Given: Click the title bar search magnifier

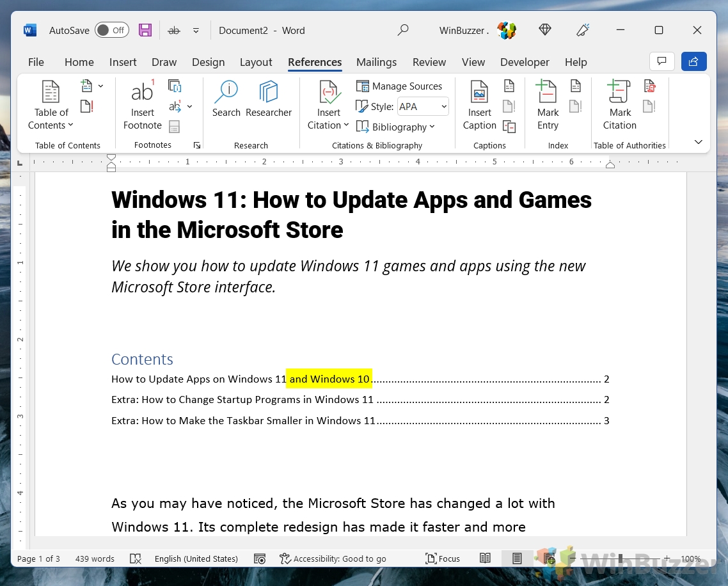Looking at the screenshot, I should click(403, 30).
